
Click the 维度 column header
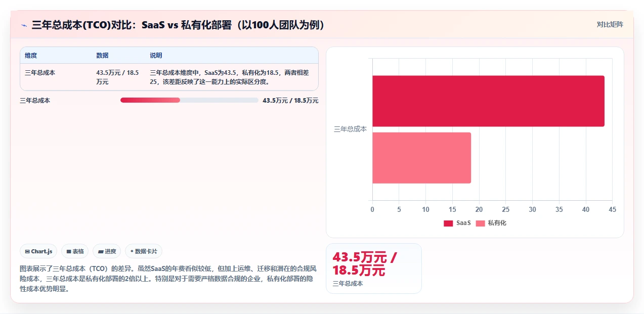31,56
